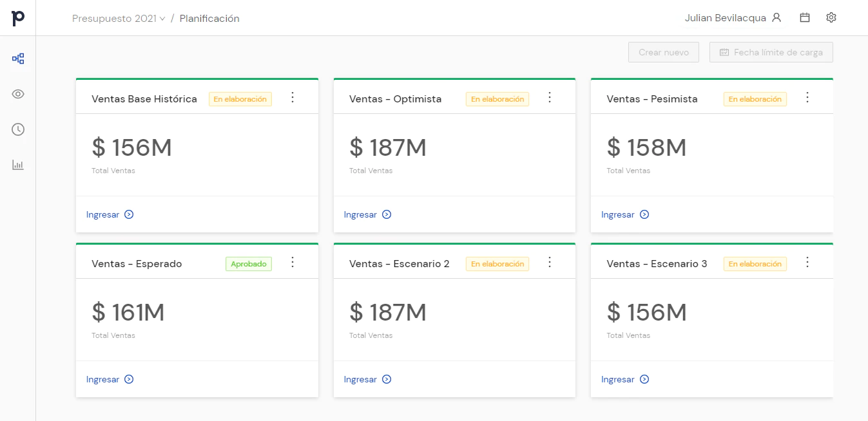Click arrow icon beside Ingresar in Ventas - Optimista
Viewport: 868px width, 421px height.
tap(387, 214)
